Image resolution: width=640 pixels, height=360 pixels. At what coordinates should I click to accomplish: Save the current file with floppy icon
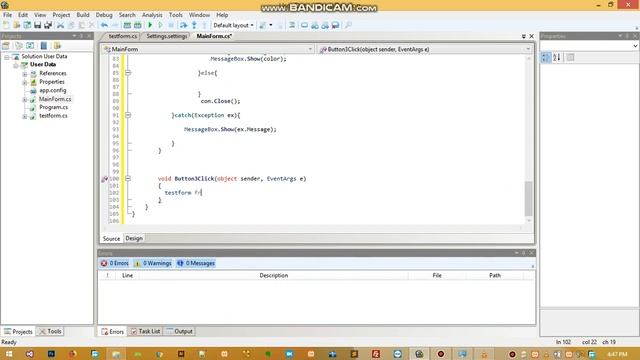pyautogui.click(x=38, y=25)
